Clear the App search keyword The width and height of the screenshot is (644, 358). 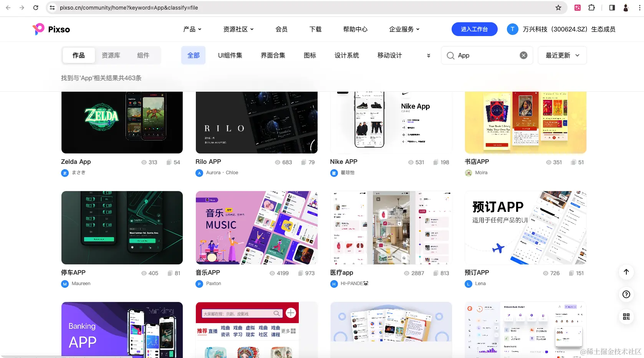[x=523, y=55]
